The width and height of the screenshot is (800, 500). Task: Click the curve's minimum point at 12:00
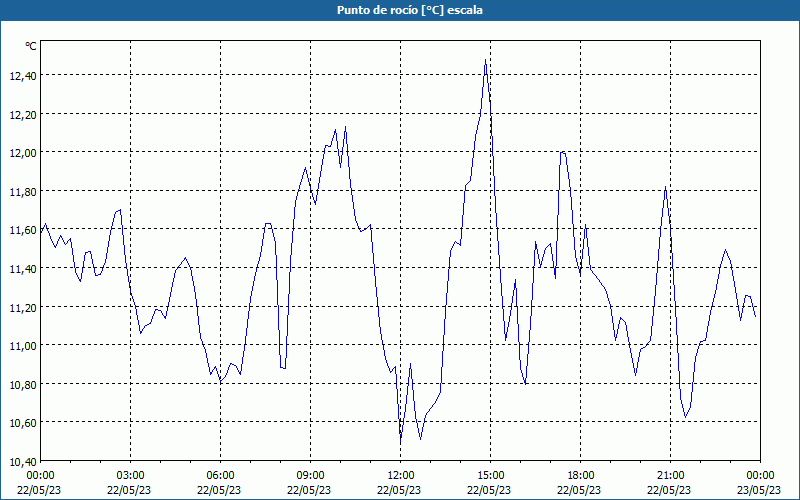click(401, 439)
